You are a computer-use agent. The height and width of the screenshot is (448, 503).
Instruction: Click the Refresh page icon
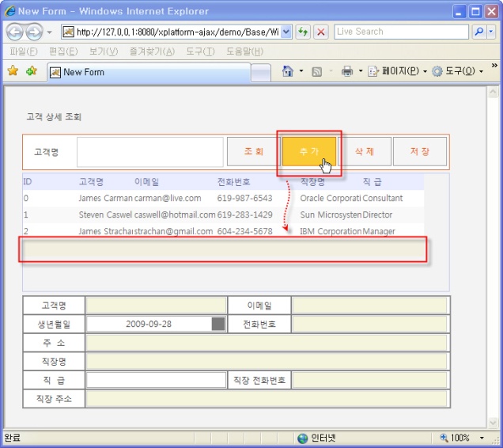point(303,32)
